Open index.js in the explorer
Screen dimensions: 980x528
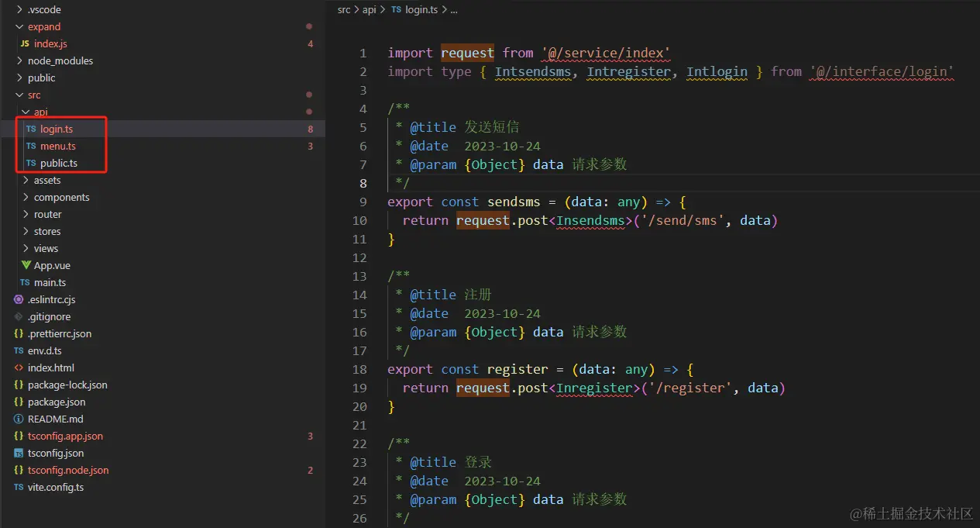[x=50, y=44]
